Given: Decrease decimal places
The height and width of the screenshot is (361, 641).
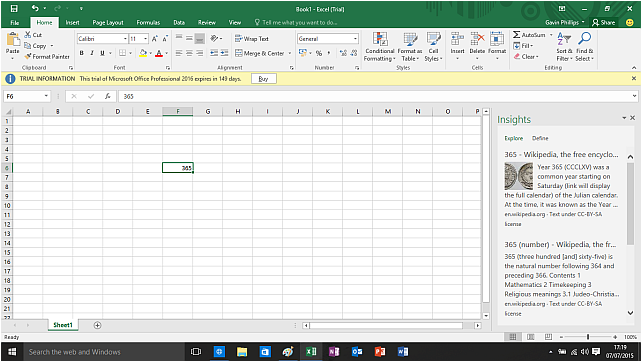Looking at the screenshot, I should (354, 53).
